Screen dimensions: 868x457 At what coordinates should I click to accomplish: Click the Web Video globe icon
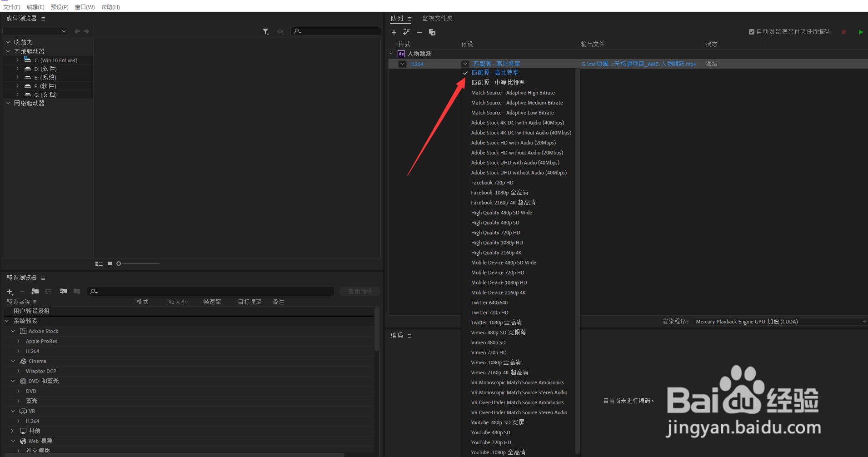[x=23, y=441]
